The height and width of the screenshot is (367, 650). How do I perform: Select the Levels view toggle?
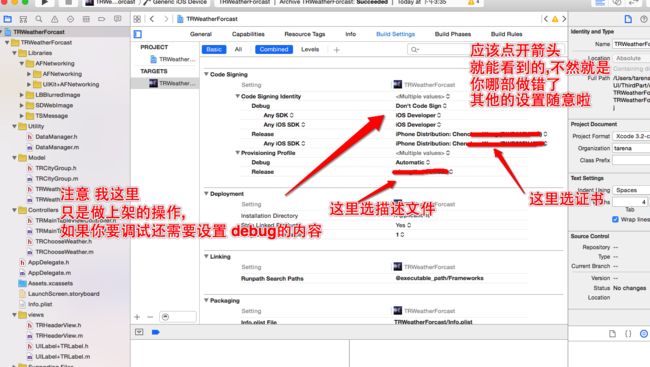(x=310, y=49)
